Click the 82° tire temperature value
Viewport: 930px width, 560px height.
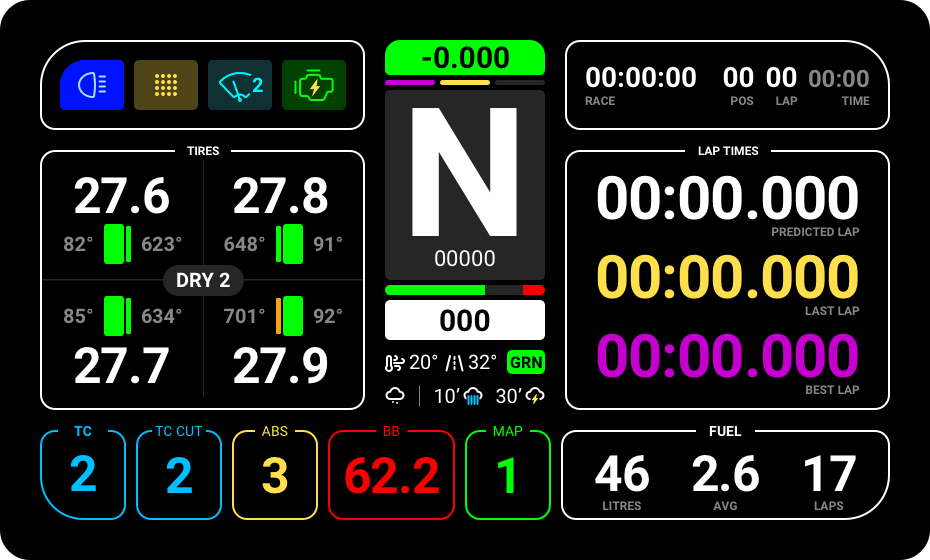[78, 244]
